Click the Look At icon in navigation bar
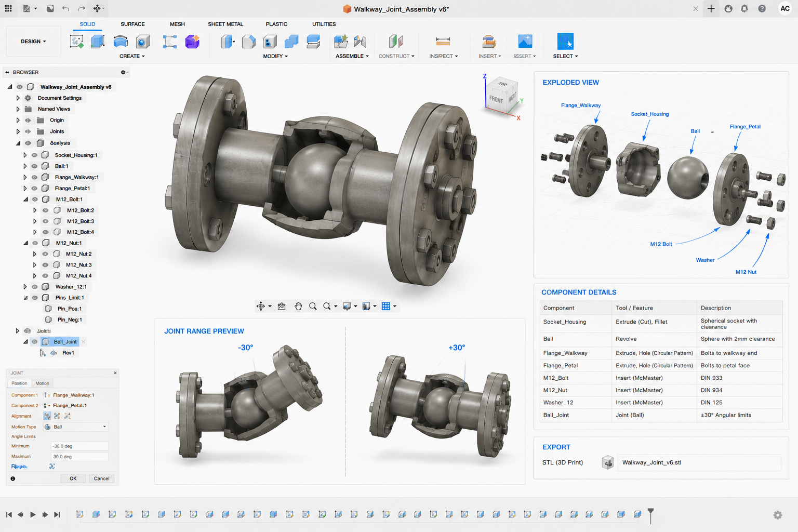 tap(282, 307)
